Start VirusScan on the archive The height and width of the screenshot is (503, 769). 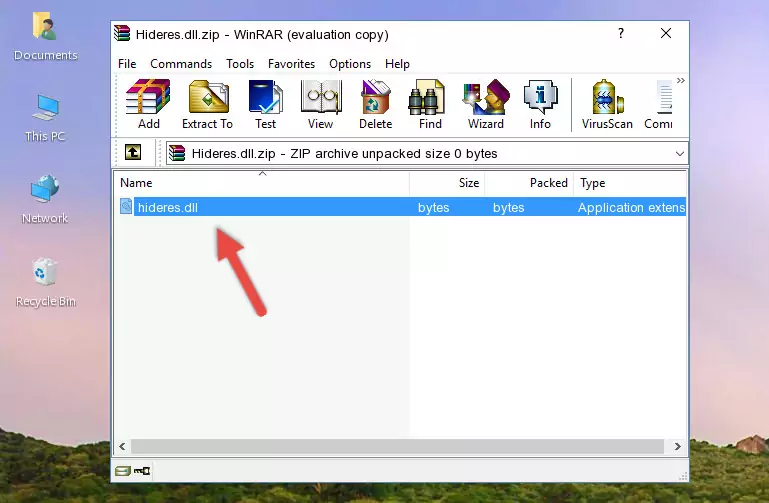point(607,104)
